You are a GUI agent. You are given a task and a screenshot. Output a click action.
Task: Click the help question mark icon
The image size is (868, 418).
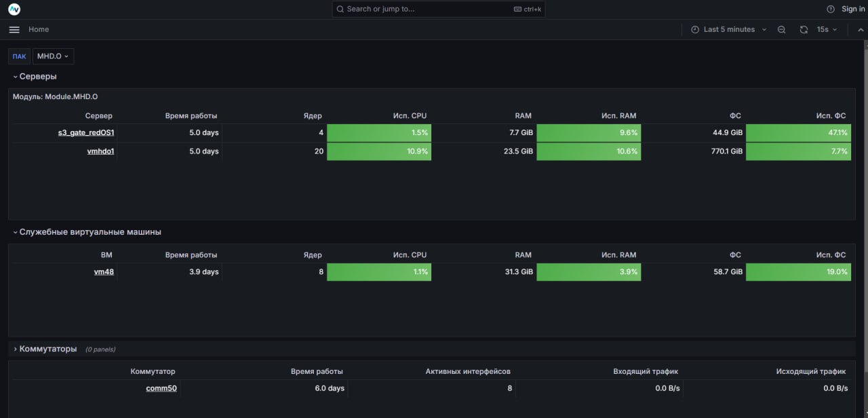click(x=831, y=9)
